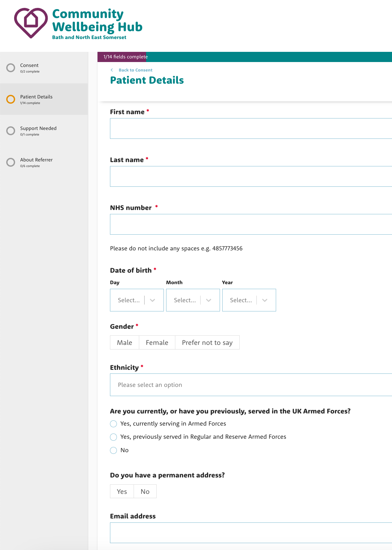Click the orange Patient Details step circle
Viewport: 392px width, 550px height.
click(11, 99)
